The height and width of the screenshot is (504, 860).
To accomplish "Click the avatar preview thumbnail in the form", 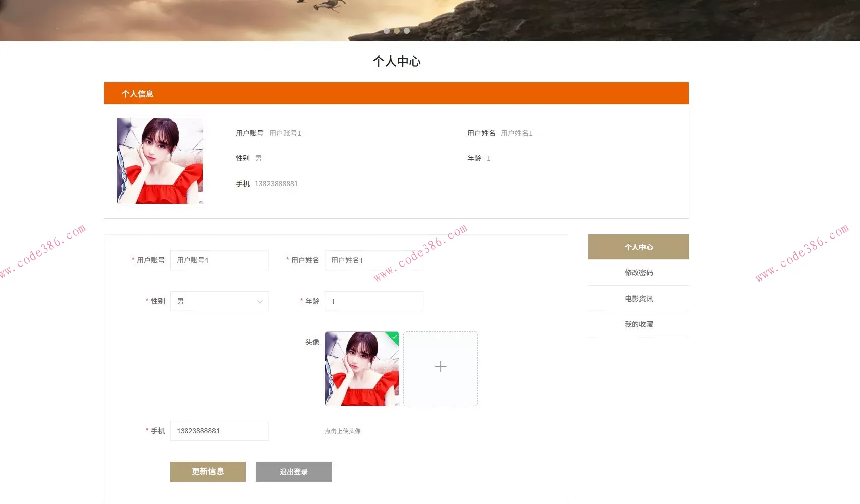I will pos(361,369).
